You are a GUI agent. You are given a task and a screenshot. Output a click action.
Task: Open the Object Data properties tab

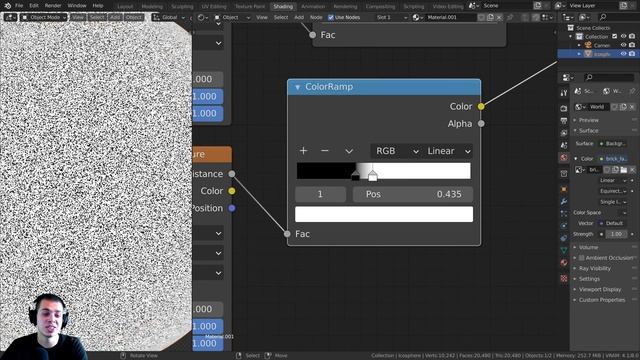(564, 250)
